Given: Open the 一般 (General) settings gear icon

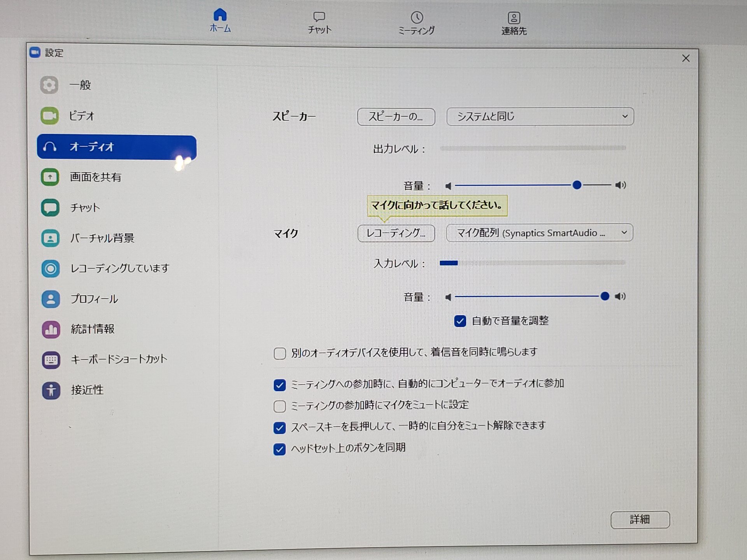Looking at the screenshot, I should coord(49,85).
